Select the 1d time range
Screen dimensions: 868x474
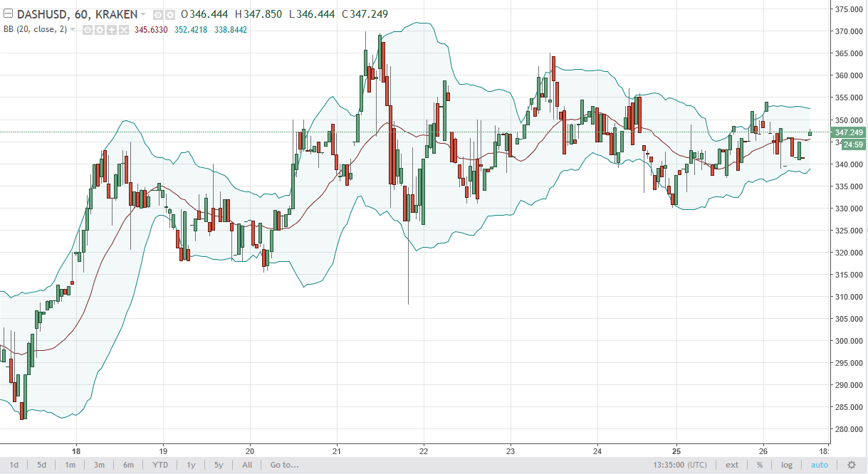coord(14,465)
